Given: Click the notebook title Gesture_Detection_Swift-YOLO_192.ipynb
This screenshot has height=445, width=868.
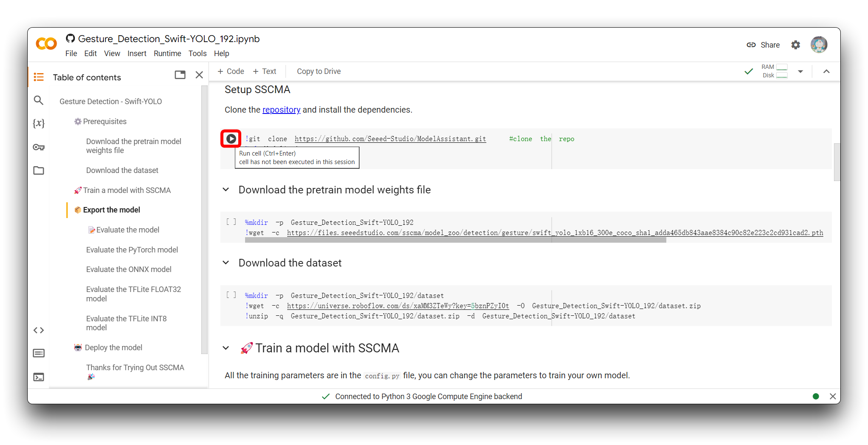Looking at the screenshot, I should pyautogui.click(x=168, y=39).
